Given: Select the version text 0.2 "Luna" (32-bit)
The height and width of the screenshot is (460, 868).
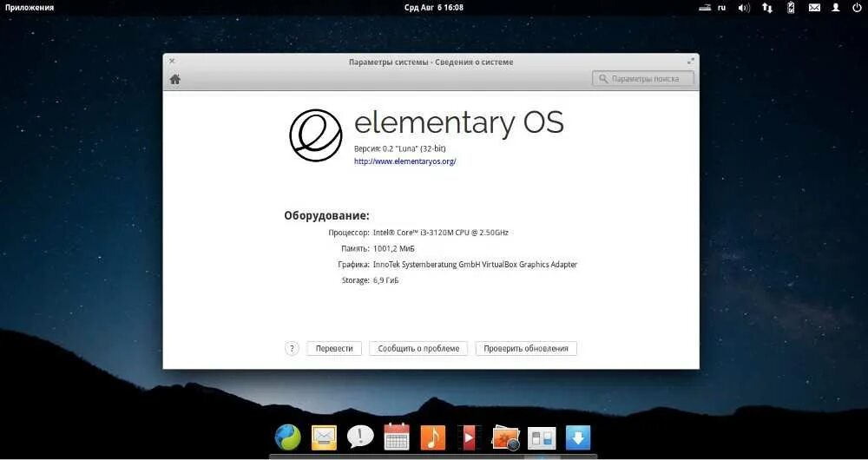Looking at the screenshot, I should coord(414,149).
